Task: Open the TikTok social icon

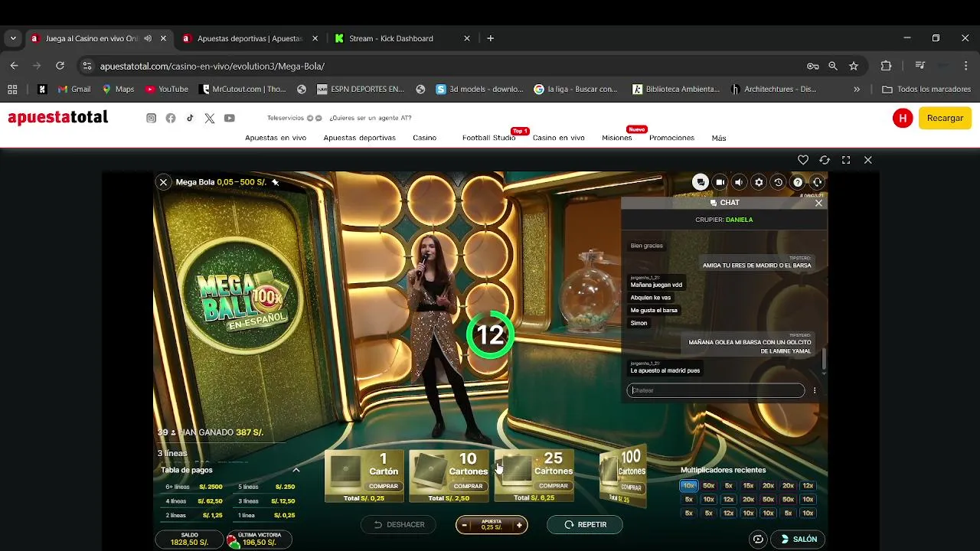Action: point(190,118)
